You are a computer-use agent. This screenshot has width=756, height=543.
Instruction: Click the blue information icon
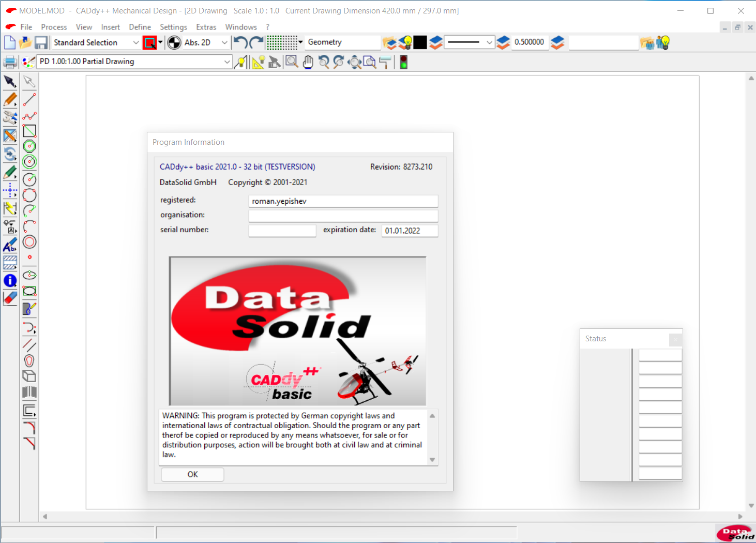[x=10, y=281]
